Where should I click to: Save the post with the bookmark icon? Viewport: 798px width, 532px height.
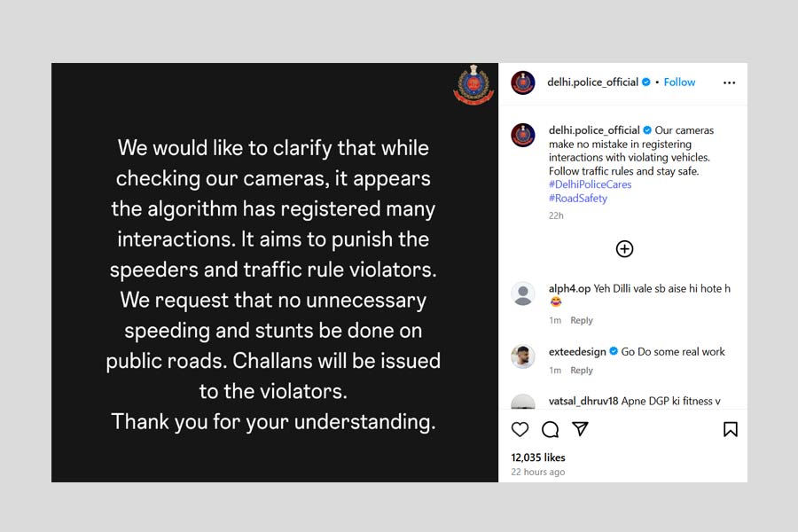730,429
